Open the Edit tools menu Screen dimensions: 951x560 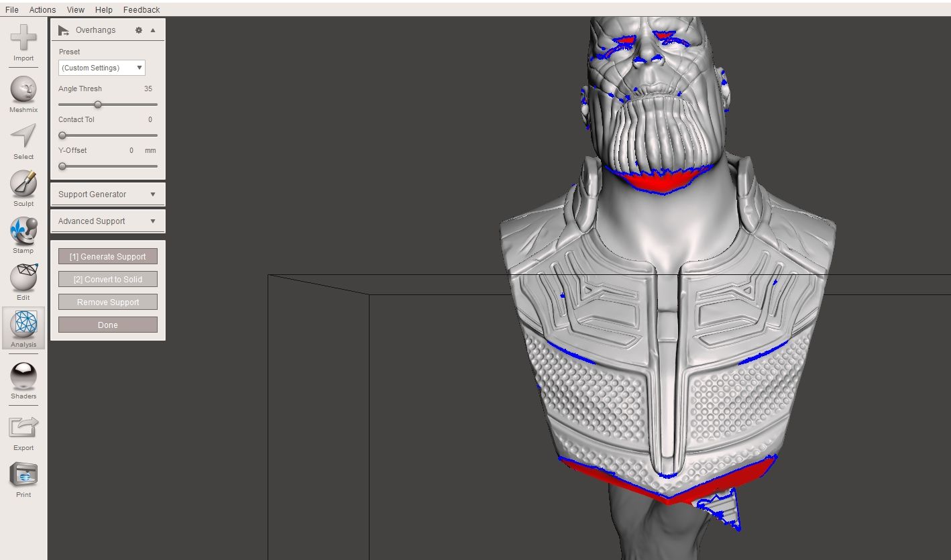[23, 278]
